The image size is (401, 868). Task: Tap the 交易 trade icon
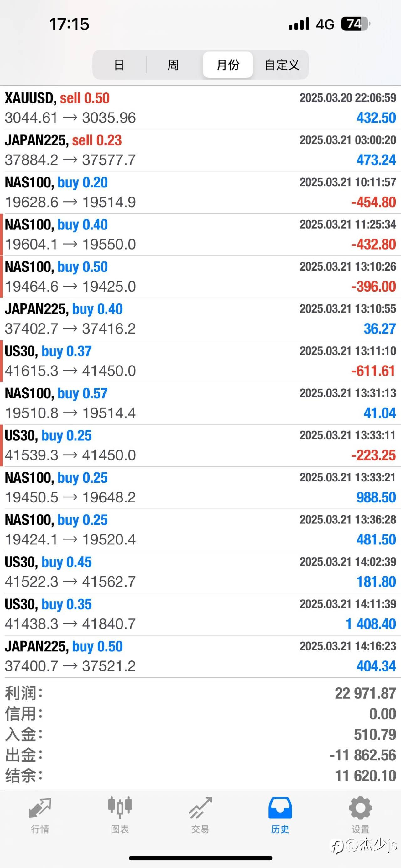[200, 808]
